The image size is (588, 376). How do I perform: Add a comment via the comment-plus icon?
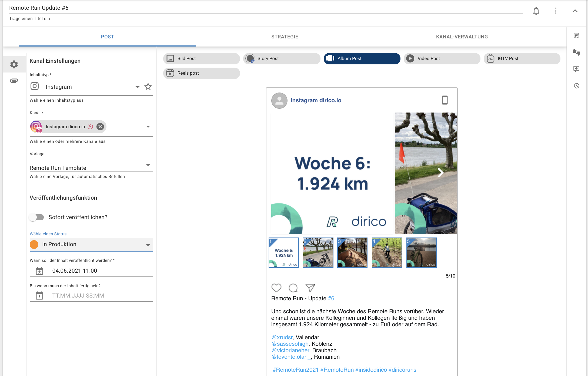pos(577,69)
